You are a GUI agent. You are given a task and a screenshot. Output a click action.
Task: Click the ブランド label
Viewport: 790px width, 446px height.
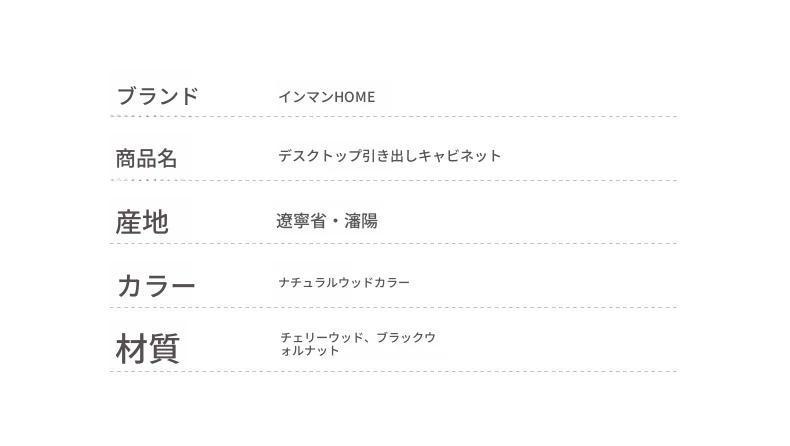point(158,96)
